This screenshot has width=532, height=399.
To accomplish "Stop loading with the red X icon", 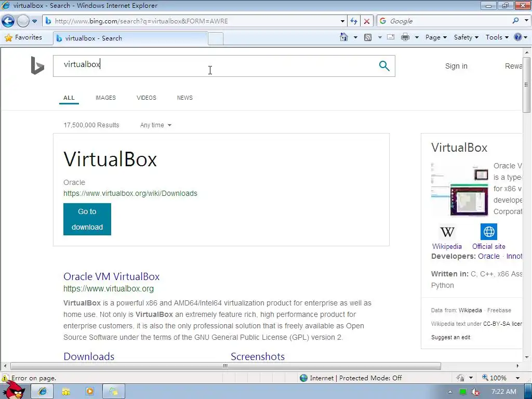I will click(367, 21).
